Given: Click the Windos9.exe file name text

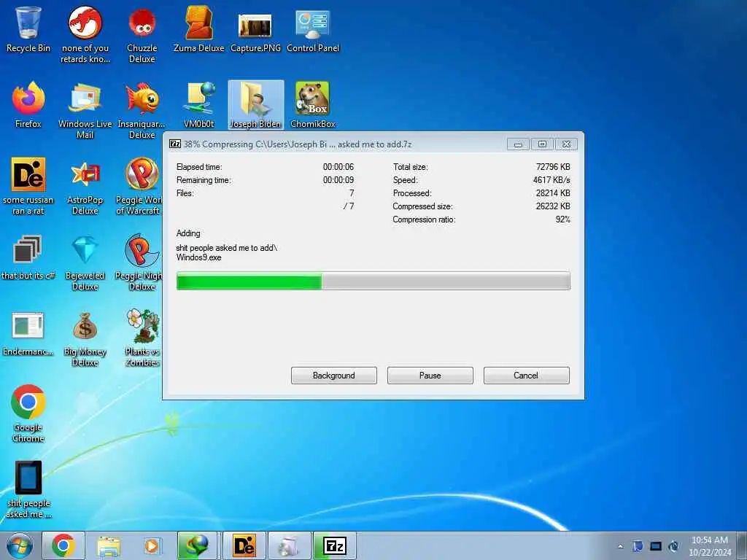Looking at the screenshot, I should [198, 257].
